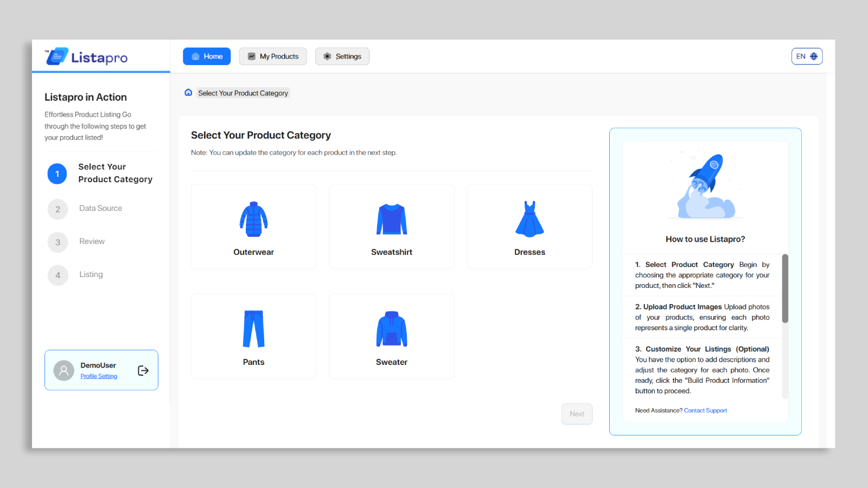Click the Listapro logo

click(87, 56)
